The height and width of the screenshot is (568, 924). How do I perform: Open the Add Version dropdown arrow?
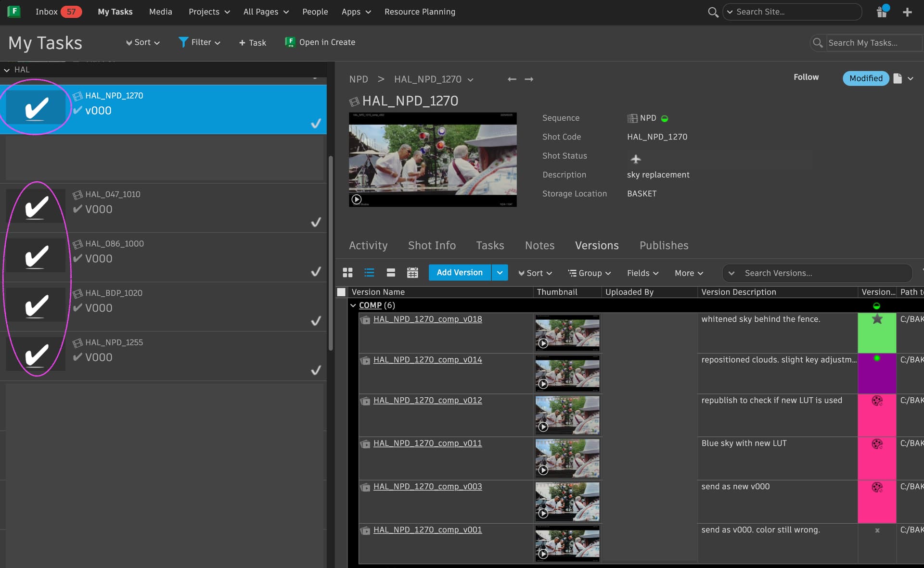500,273
